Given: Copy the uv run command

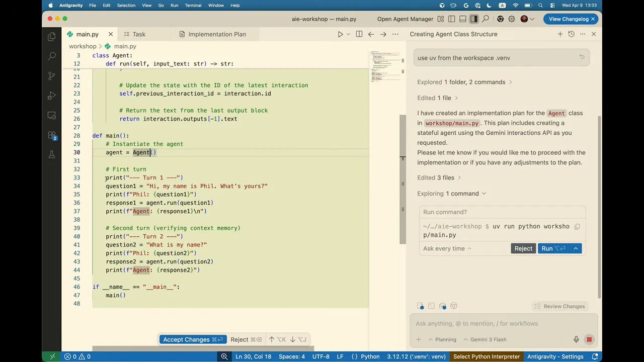Looking at the screenshot, I should click(577, 227).
